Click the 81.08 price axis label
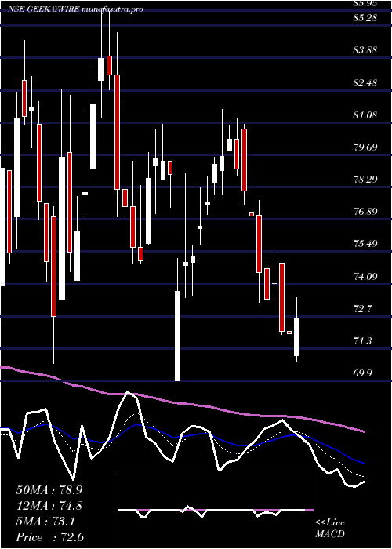The width and height of the screenshot is (392, 549). point(365,115)
